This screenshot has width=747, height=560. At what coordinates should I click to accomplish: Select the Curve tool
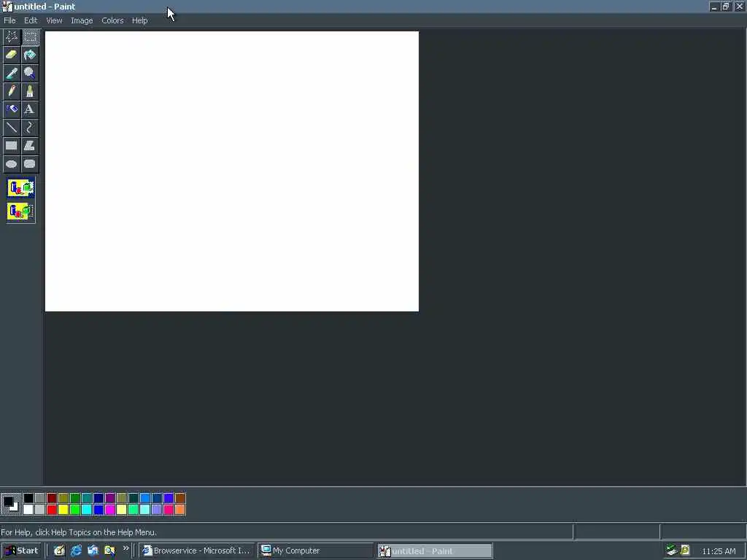click(x=29, y=127)
